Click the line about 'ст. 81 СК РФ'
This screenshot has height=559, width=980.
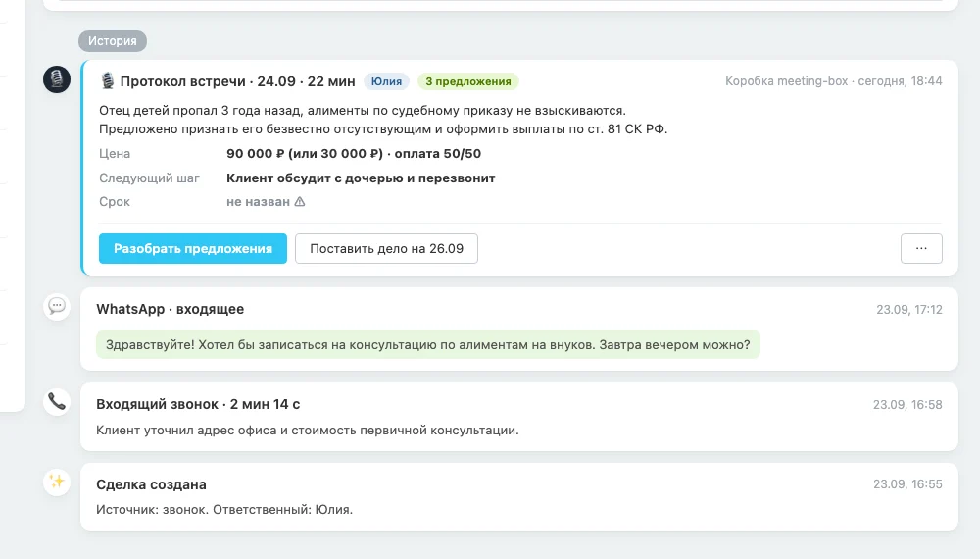click(x=383, y=128)
